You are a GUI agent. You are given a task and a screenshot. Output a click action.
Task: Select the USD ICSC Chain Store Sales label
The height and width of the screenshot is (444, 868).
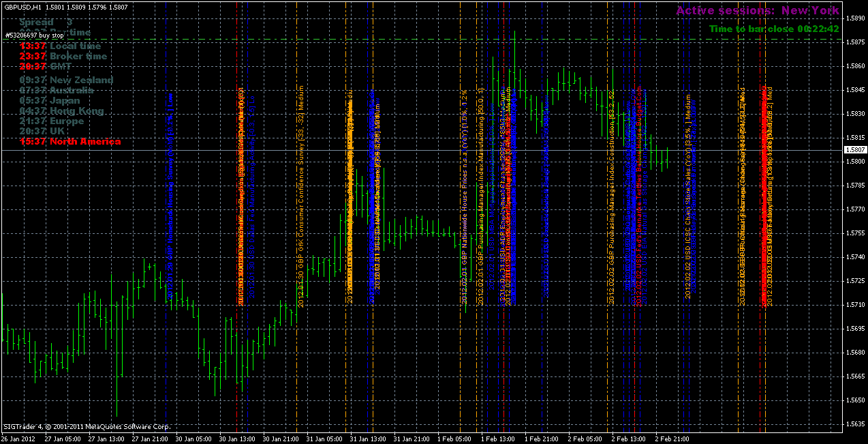(689, 196)
